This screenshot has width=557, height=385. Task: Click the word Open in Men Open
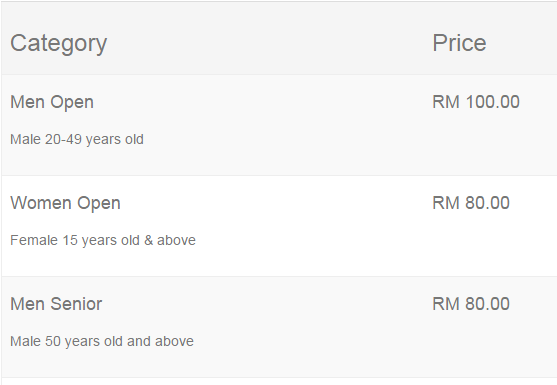coord(72,103)
